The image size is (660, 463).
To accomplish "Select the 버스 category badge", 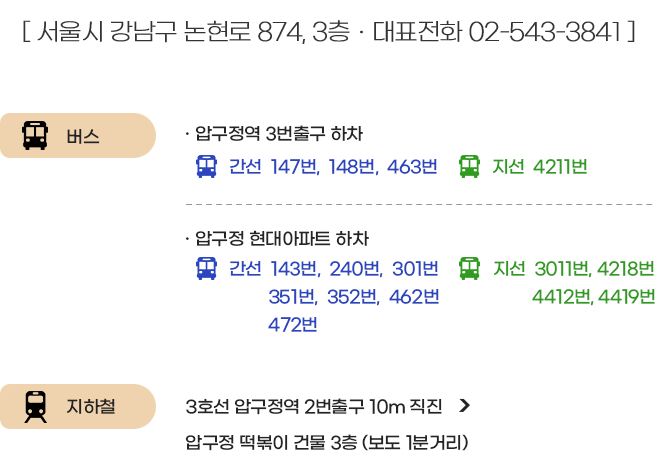I will [78, 136].
